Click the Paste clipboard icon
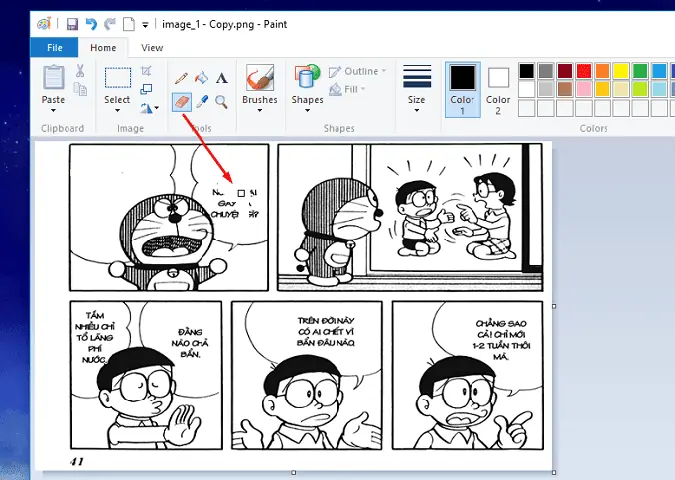This screenshot has width=675, height=480. 53,77
